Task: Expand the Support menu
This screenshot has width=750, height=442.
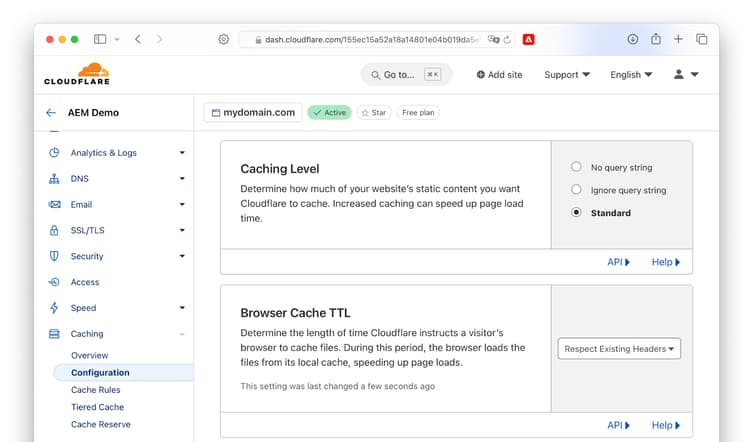Action: [567, 75]
